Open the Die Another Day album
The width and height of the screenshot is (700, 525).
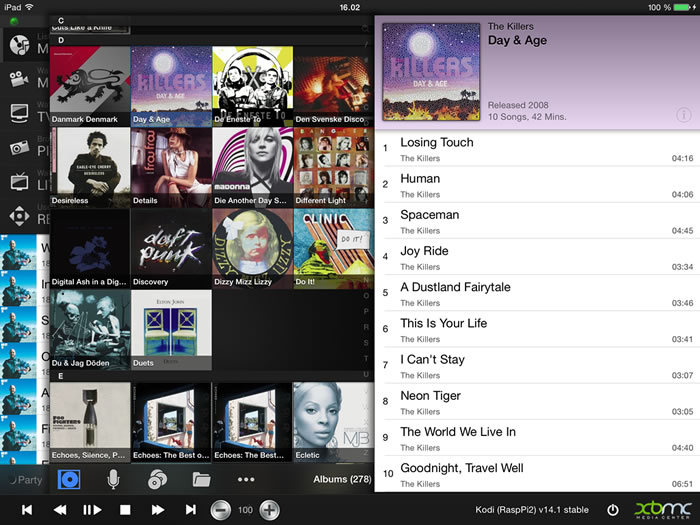point(252,167)
